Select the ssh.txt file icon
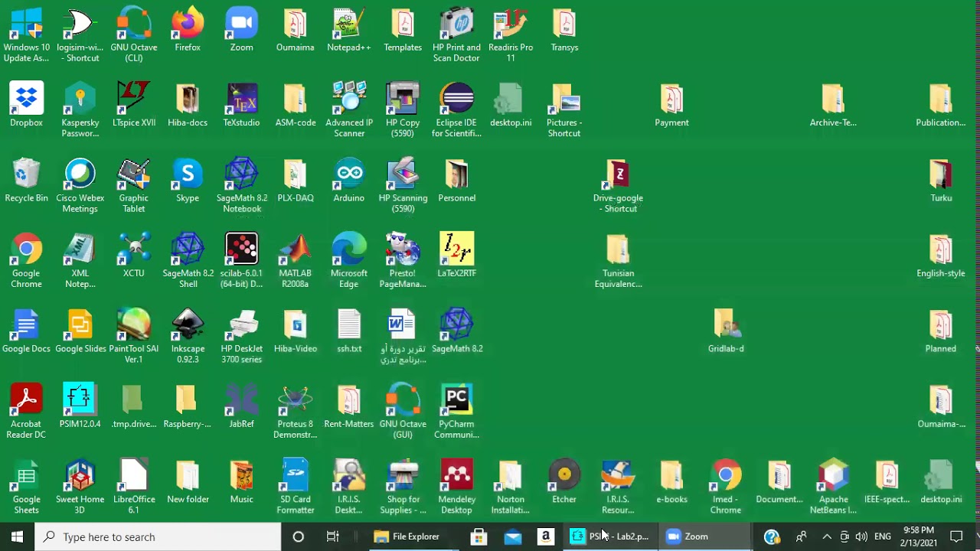Screen dimensions: 980x551 coord(349,331)
